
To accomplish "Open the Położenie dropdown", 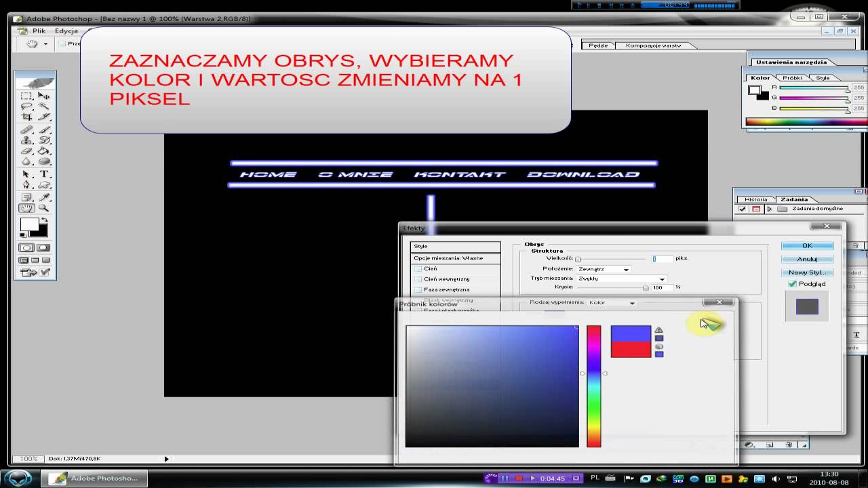I will point(604,269).
